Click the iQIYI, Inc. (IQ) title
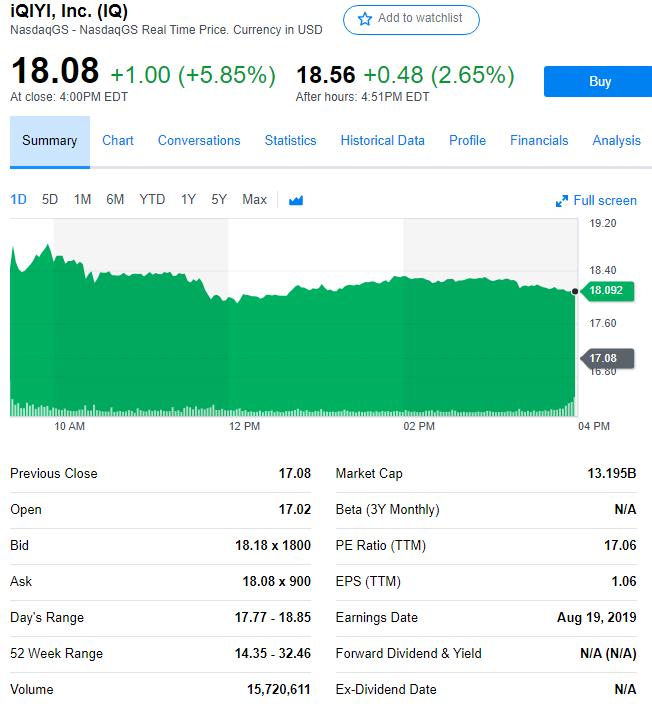652x704 pixels. tap(69, 10)
